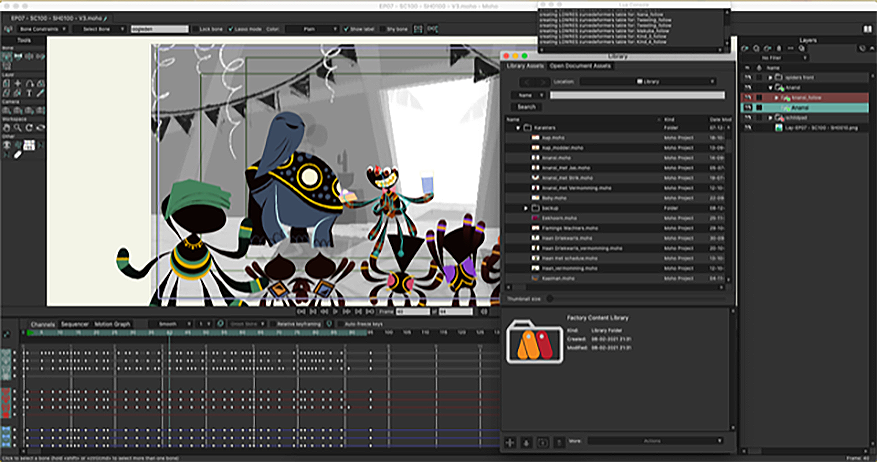Viewport: 877px width, 462px height.
Task: Select the Zoom Workspace magnifier tool
Action: coord(18,128)
